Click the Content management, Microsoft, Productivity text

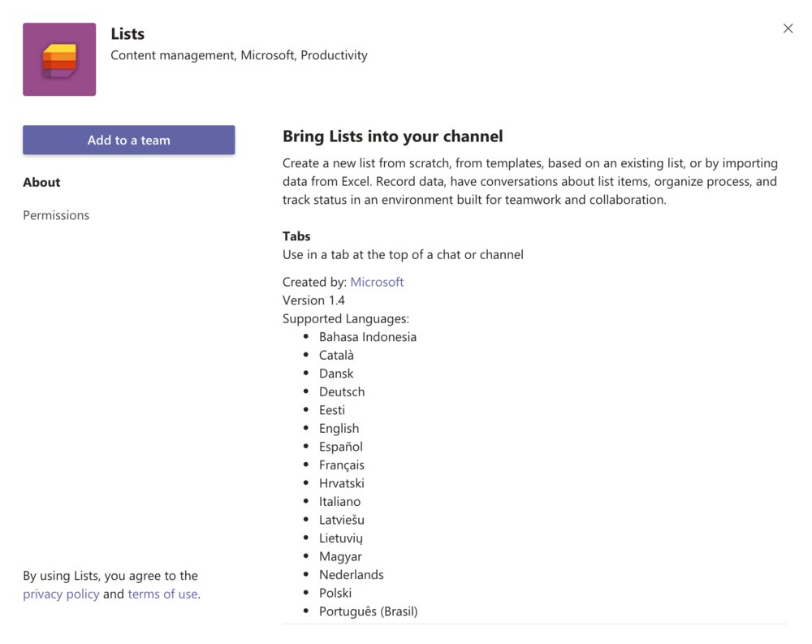point(240,55)
